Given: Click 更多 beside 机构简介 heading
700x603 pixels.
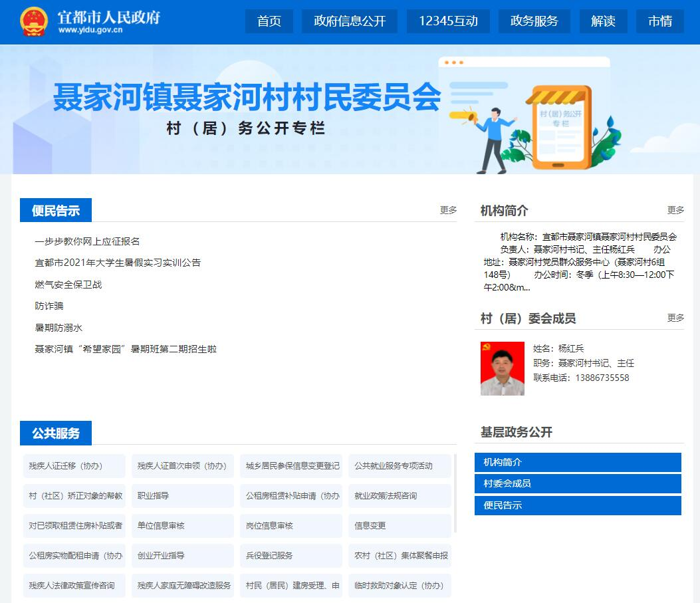Looking at the screenshot, I should click(675, 210).
